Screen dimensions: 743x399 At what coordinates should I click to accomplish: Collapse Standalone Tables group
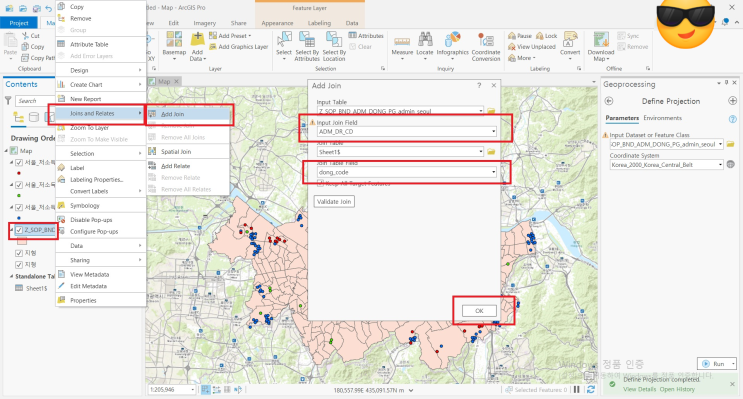tap(11, 276)
